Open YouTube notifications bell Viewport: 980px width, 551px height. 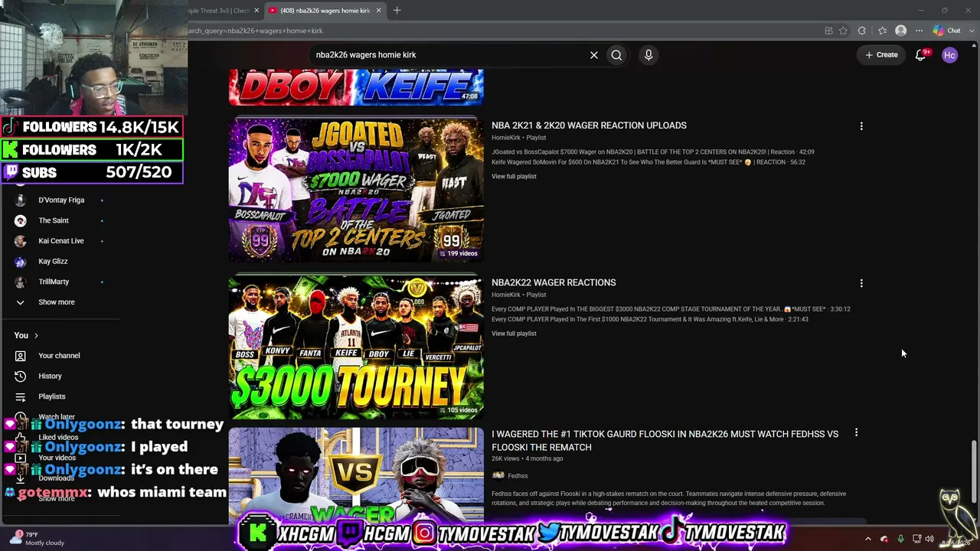pos(921,55)
